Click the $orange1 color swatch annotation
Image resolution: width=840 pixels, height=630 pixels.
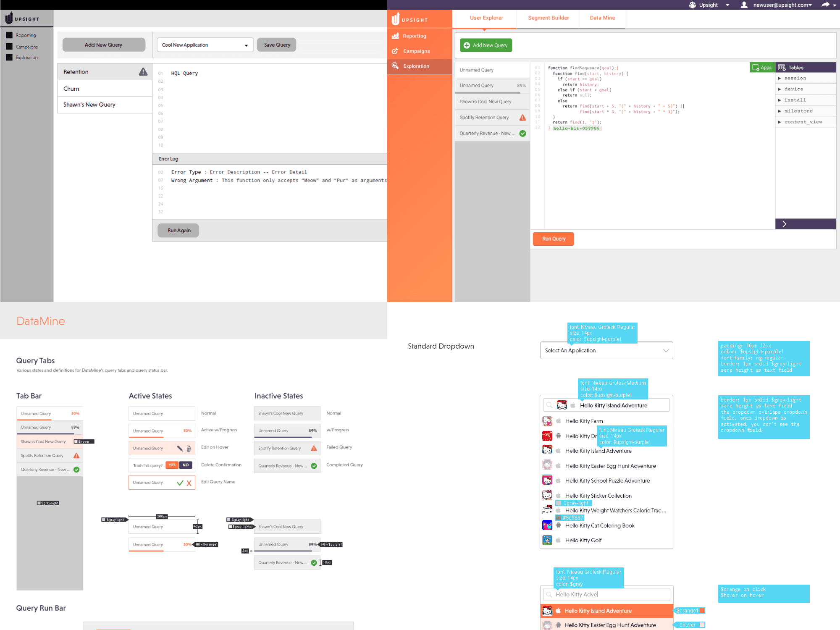pyautogui.click(x=702, y=610)
